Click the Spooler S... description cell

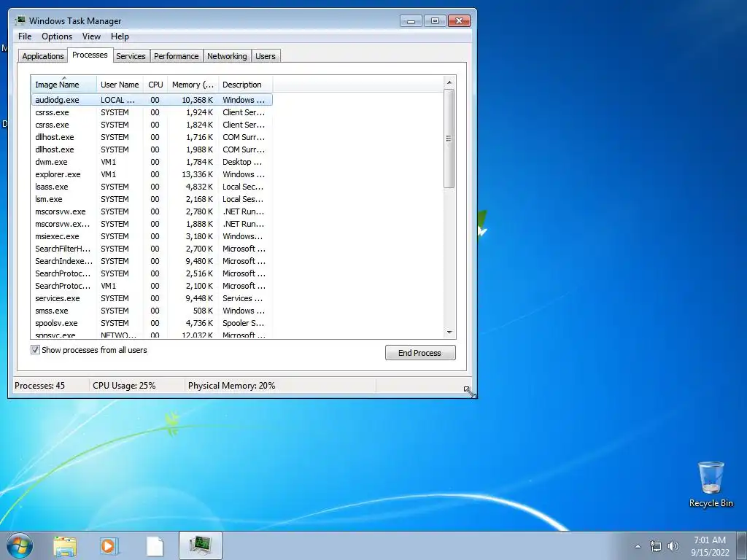pyautogui.click(x=243, y=323)
